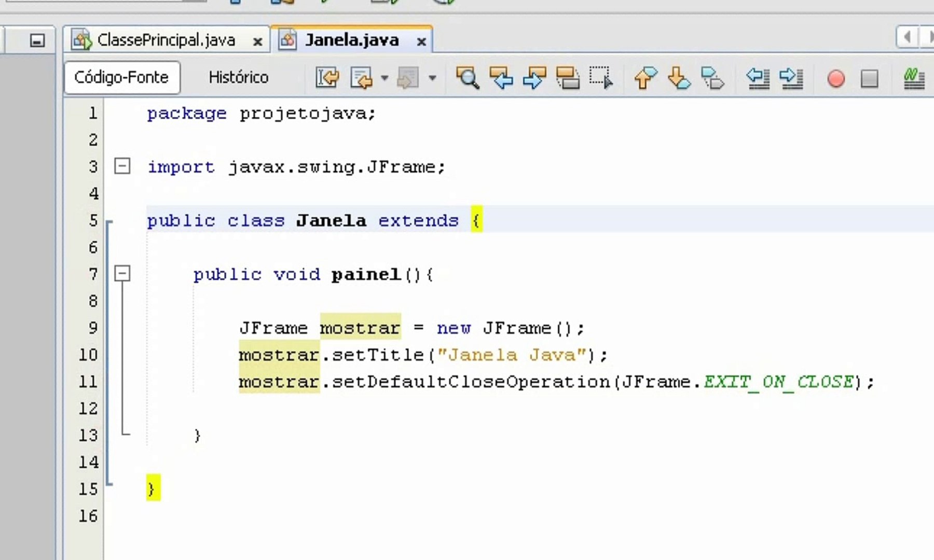The width and height of the screenshot is (934, 560).
Task: Open the Back navigation dropdown arrow
Action: click(x=384, y=78)
